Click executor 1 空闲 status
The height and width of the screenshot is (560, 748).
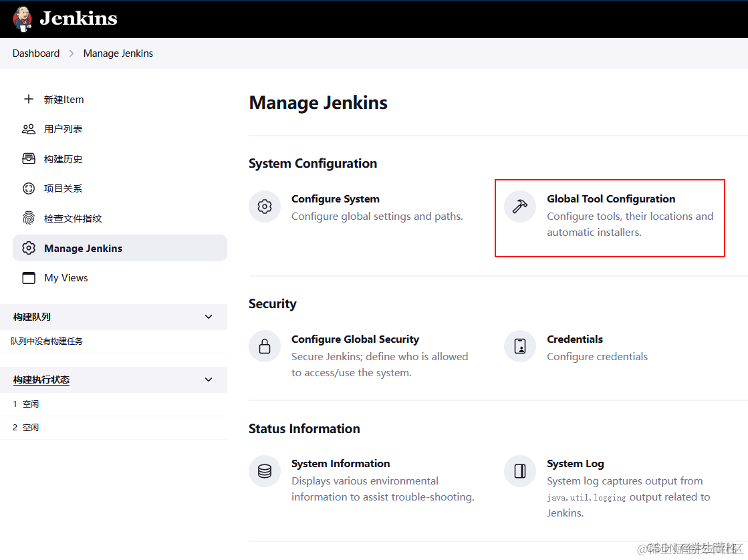pyautogui.click(x=27, y=404)
